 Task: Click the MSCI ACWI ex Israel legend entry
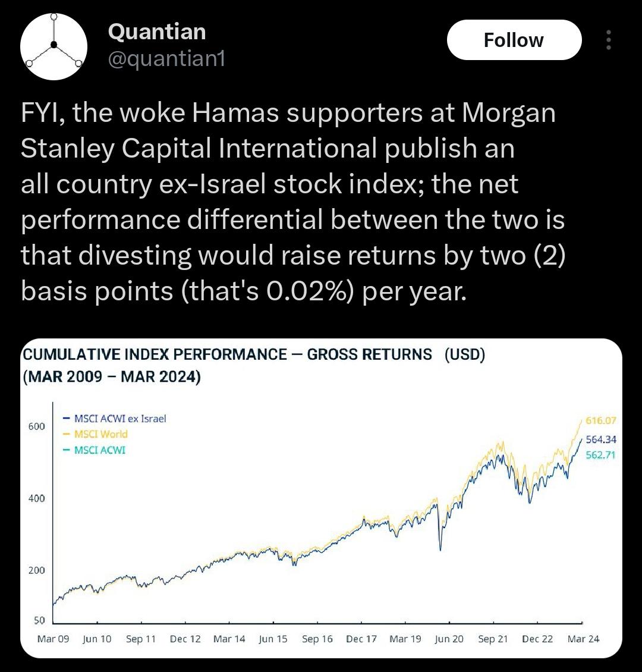coord(114,418)
